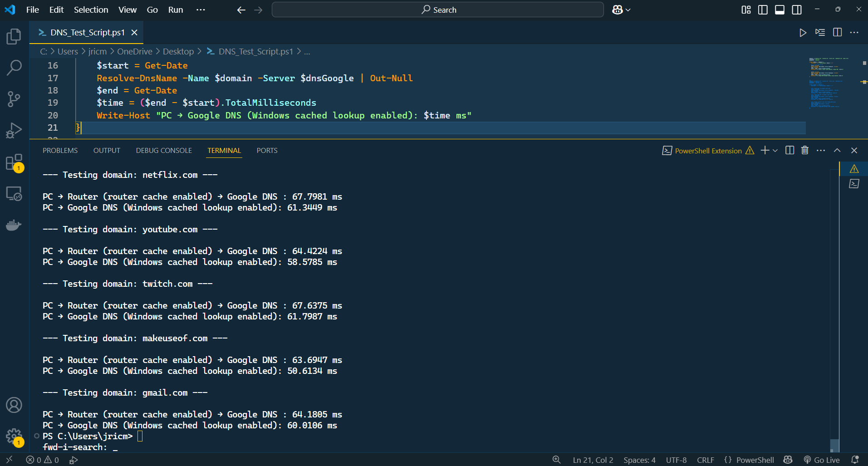Open the Docker view in sidebar
The width and height of the screenshot is (868, 466).
tap(14, 225)
